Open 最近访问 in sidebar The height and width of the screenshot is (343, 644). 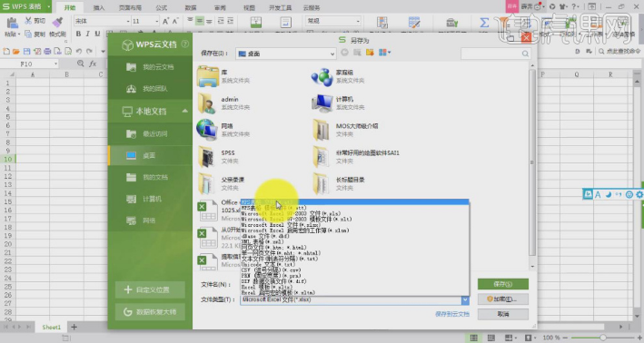150,133
